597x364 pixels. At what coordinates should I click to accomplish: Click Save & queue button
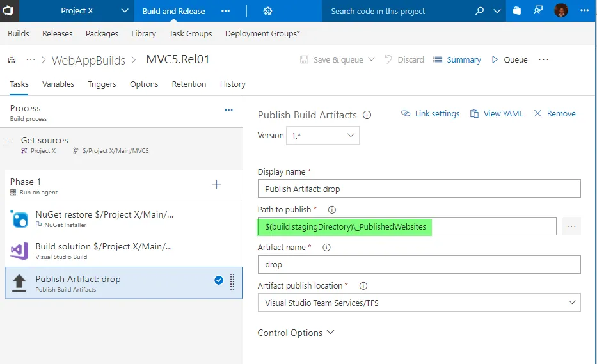pyautogui.click(x=331, y=59)
